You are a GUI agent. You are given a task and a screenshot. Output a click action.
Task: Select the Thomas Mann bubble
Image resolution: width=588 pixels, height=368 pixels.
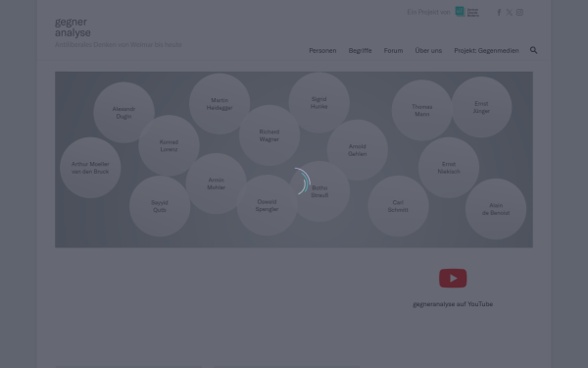(421, 110)
